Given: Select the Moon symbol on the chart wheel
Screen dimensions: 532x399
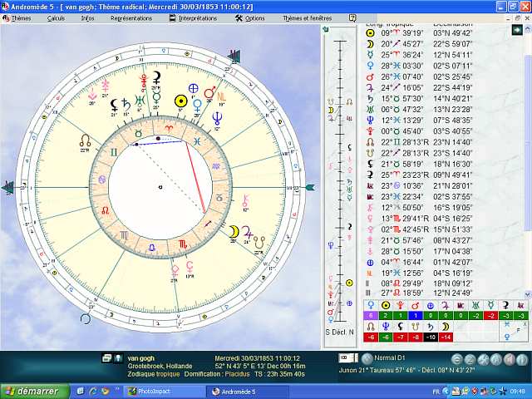Looking at the screenshot, I should click(234, 232).
